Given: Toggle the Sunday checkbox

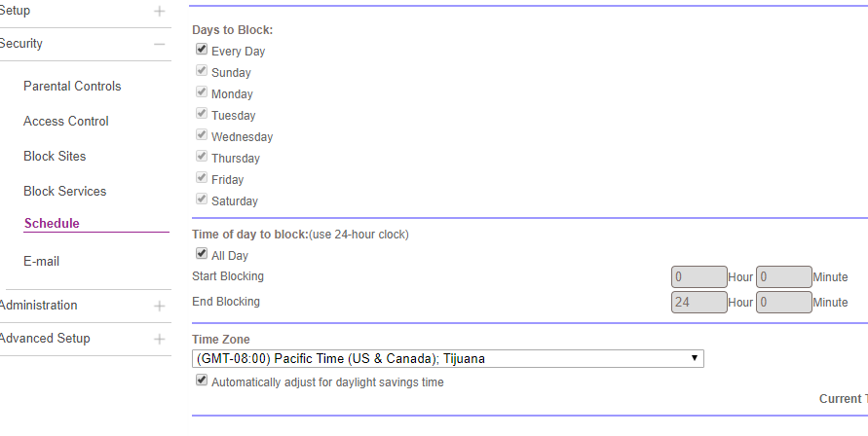Looking at the screenshot, I should (202, 71).
